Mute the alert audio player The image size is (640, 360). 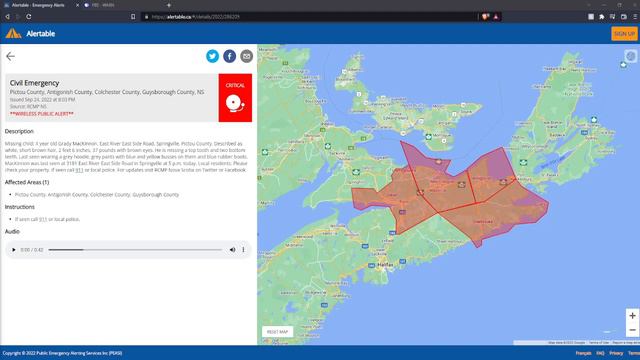coord(232,249)
